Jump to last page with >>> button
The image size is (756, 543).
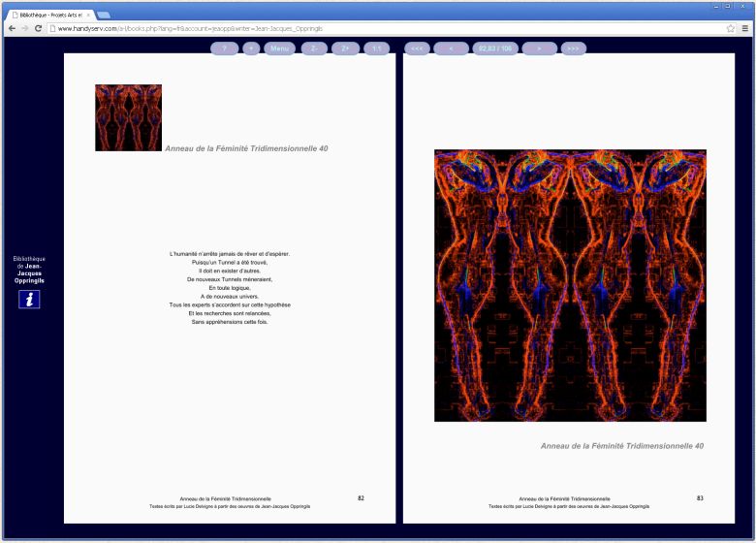click(573, 48)
